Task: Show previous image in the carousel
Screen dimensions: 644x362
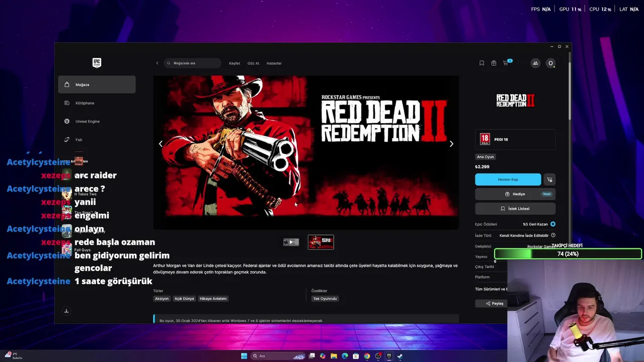Action: point(161,144)
